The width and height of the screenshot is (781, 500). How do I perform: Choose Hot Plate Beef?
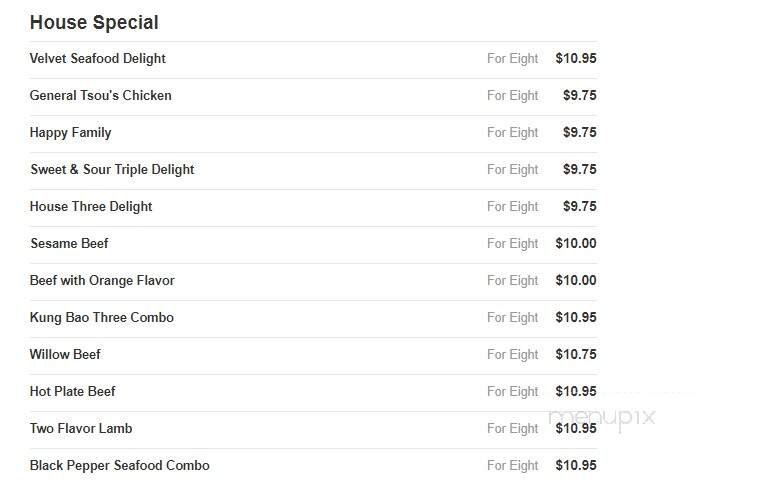(73, 392)
